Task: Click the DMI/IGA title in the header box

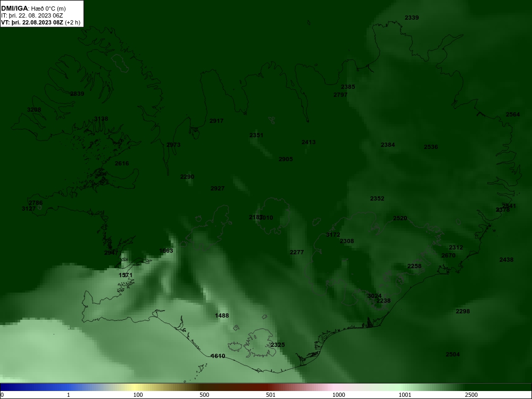Action: [x=15, y=9]
